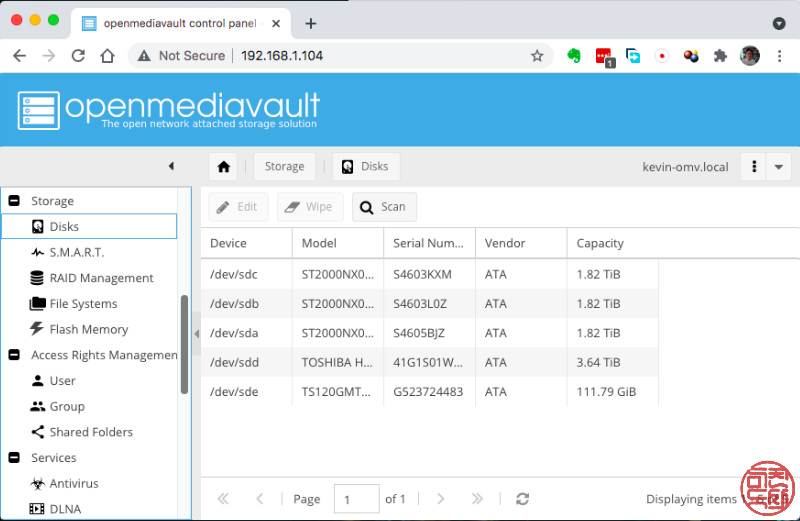800x521 pixels.
Task: Sort by the Serial Number column header
Action: pyautogui.click(x=429, y=243)
